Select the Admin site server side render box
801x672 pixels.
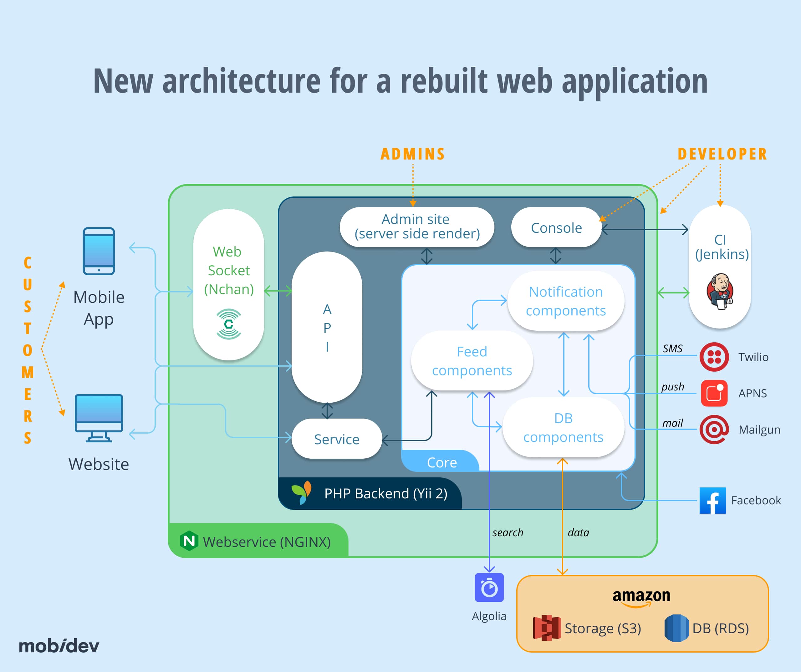tap(417, 227)
